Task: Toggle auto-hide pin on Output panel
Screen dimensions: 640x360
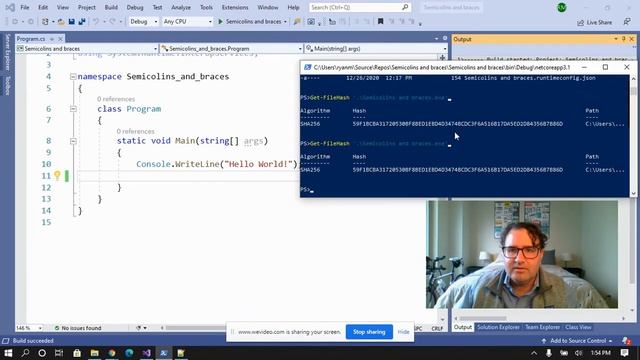Action: pos(624,39)
